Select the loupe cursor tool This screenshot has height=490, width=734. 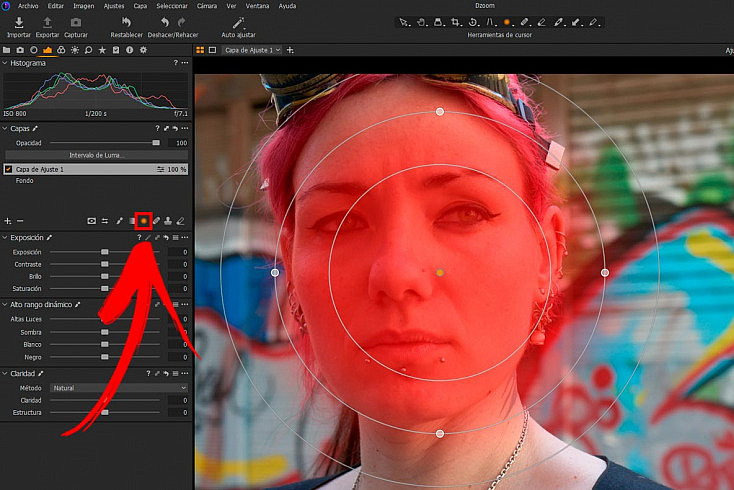(x=438, y=22)
